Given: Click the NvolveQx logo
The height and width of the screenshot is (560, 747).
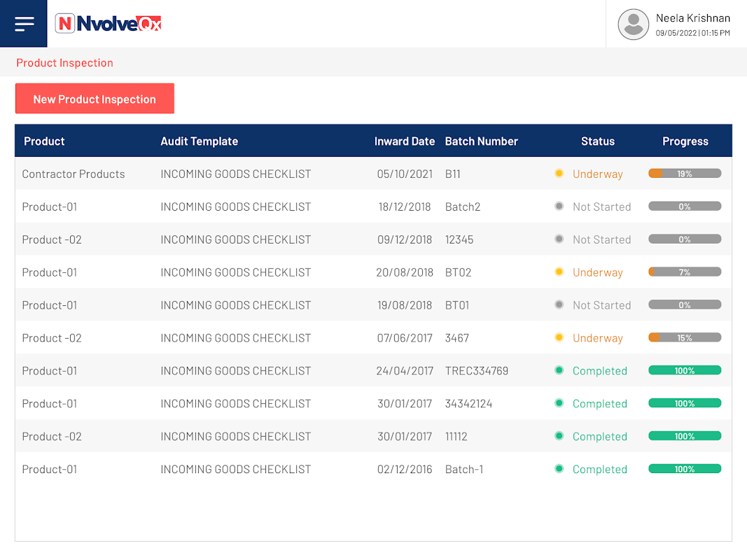Looking at the screenshot, I should tap(108, 23).
